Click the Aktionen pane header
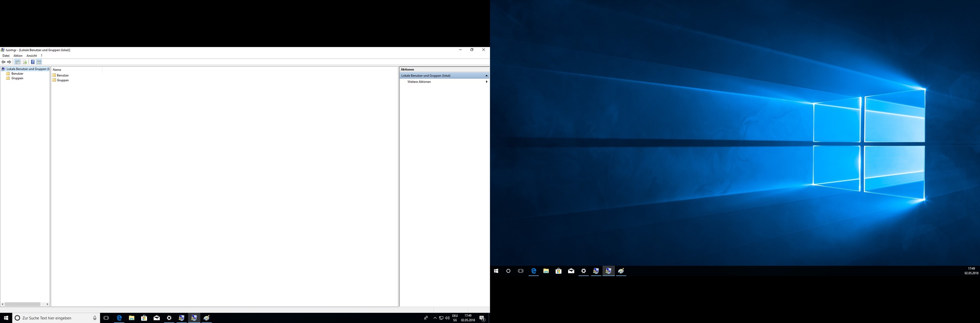980x323 pixels. (x=444, y=69)
